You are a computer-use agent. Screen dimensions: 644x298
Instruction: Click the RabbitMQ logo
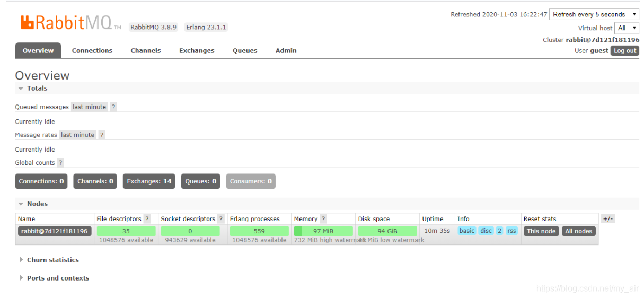70,23
